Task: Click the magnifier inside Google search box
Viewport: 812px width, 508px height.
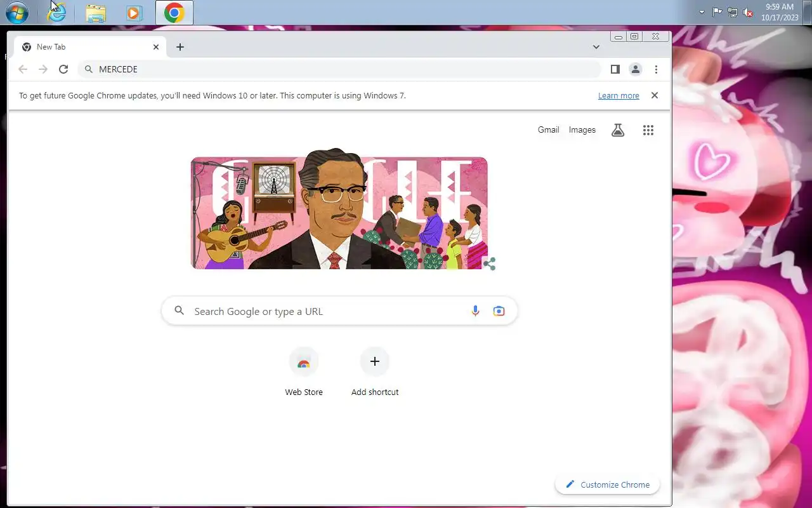Action: (180, 311)
